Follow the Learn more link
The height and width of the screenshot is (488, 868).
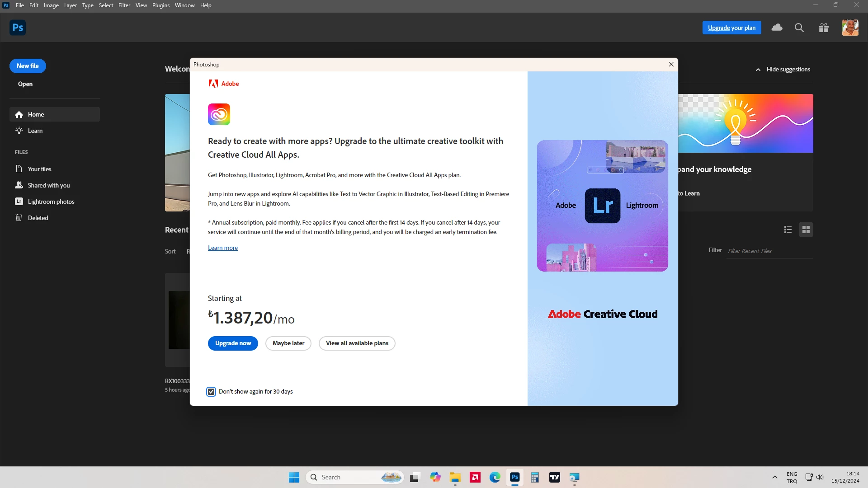click(222, 248)
